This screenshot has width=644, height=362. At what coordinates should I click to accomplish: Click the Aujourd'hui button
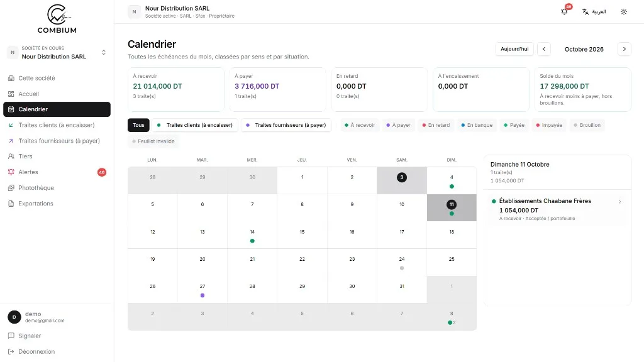(x=514, y=49)
